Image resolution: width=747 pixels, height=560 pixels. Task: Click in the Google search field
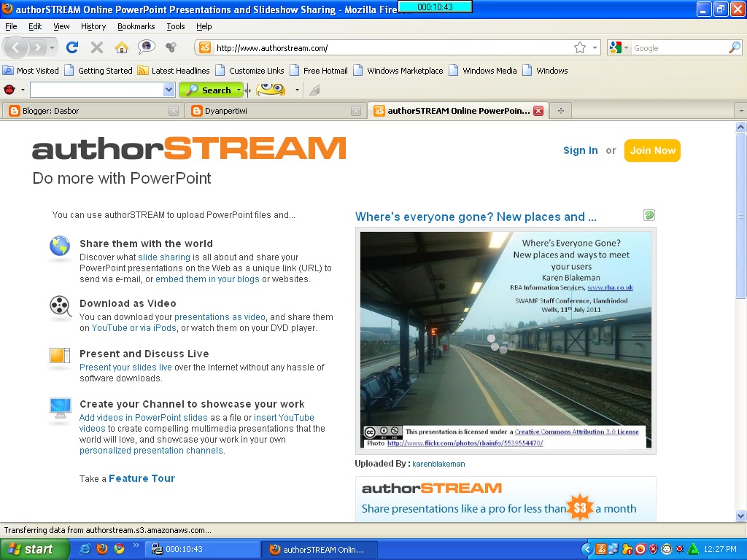click(x=680, y=47)
